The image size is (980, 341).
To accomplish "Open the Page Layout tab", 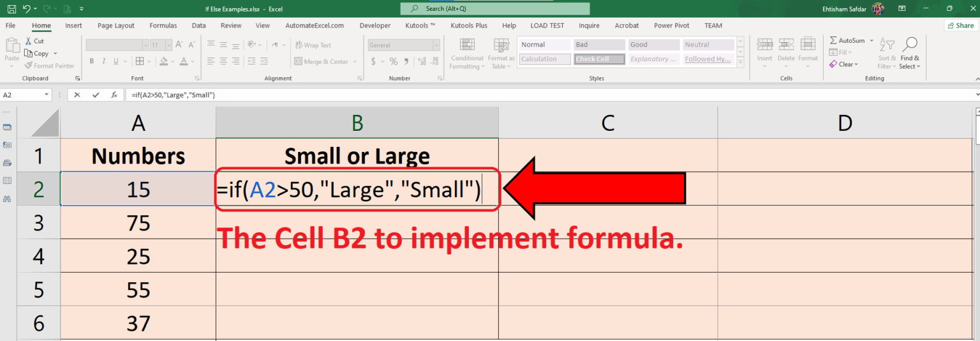I will [116, 26].
